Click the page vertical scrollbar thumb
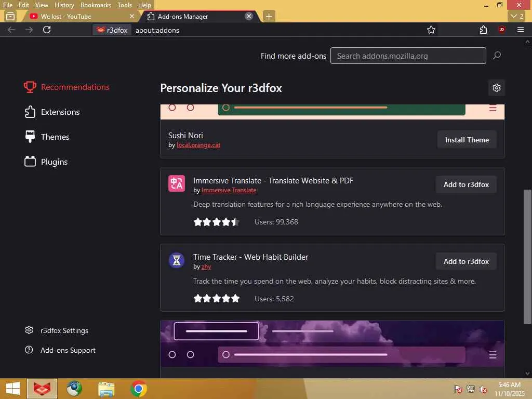532x399 pixels. click(x=527, y=257)
